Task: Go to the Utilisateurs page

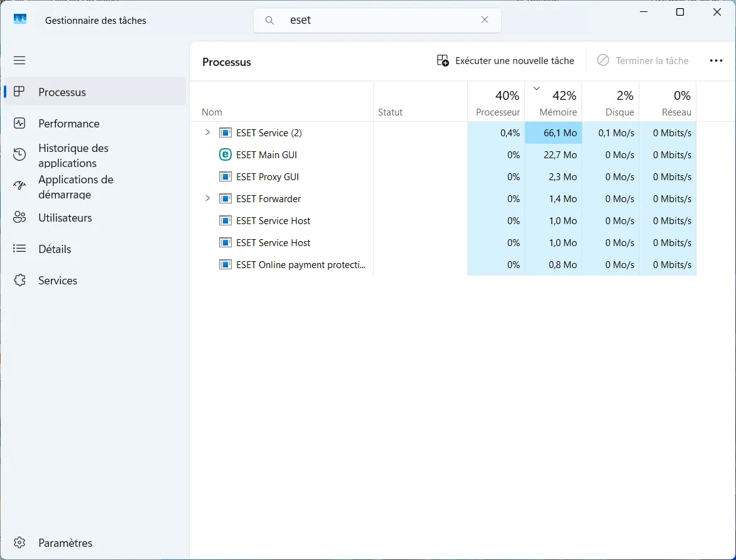Action: click(95, 218)
